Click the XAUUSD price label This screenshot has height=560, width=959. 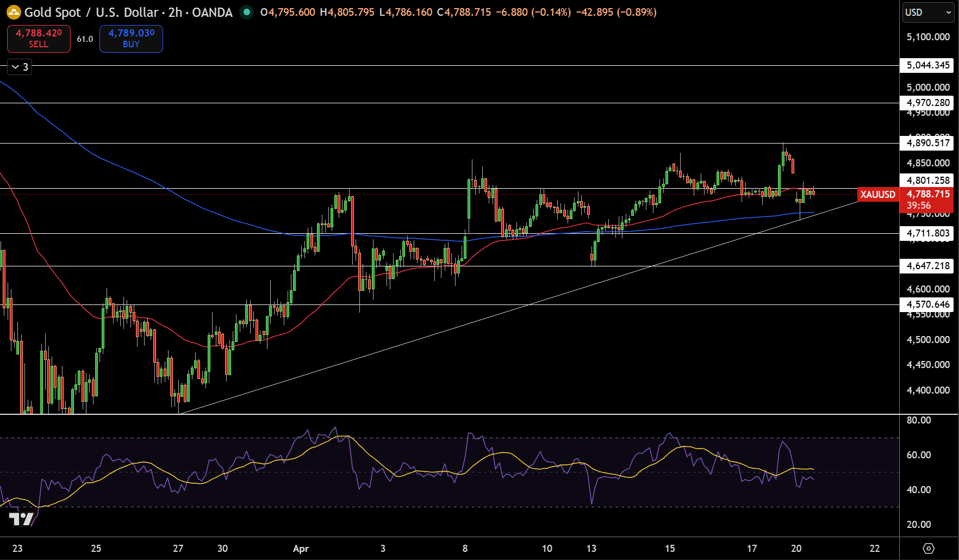pyautogui.click(x=877, y=194)
